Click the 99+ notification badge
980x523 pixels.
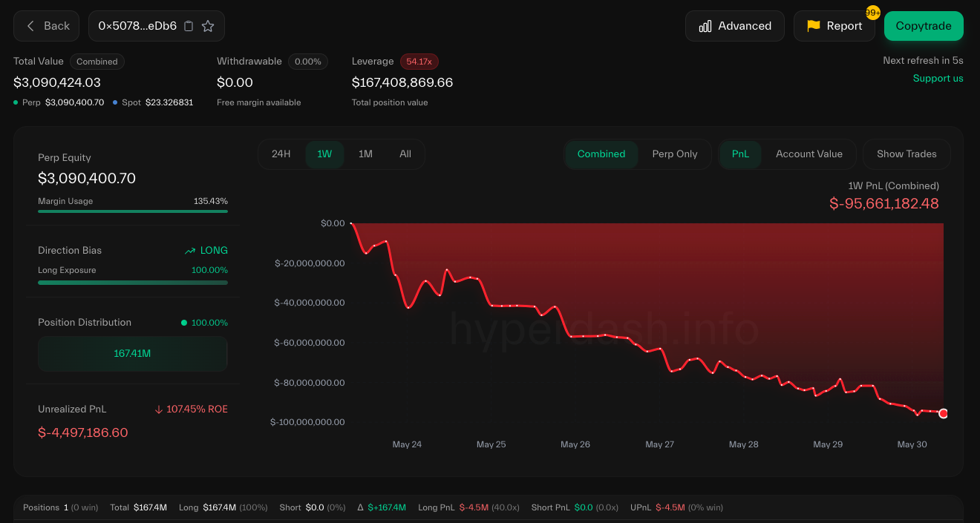click(872, 13)
